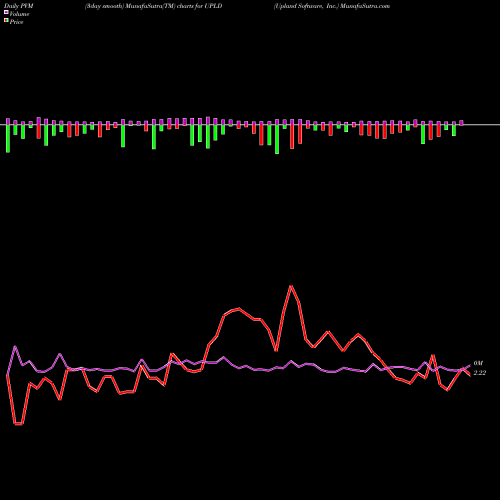Click the Volume legend label

tap(19, 14)
